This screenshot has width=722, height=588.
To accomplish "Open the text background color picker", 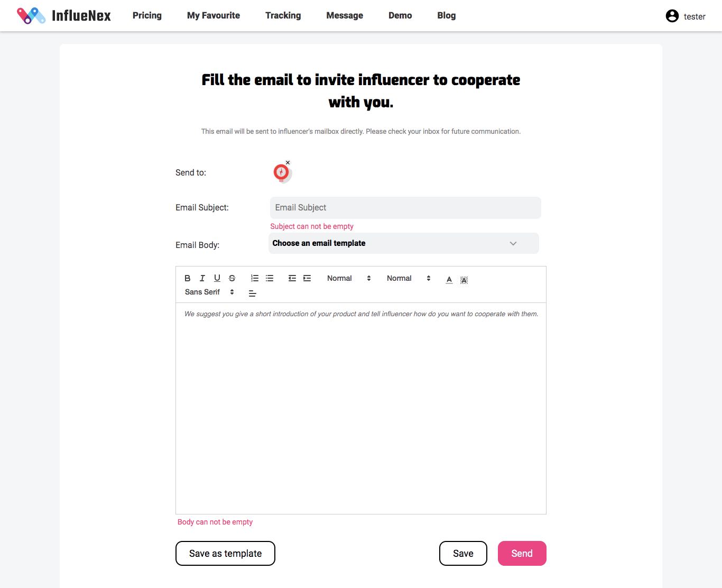I will click(464, 279).
